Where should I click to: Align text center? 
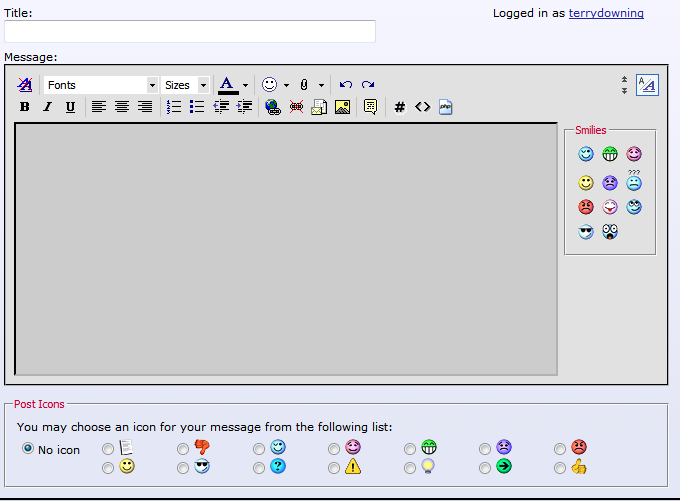(x=122, y=107)
